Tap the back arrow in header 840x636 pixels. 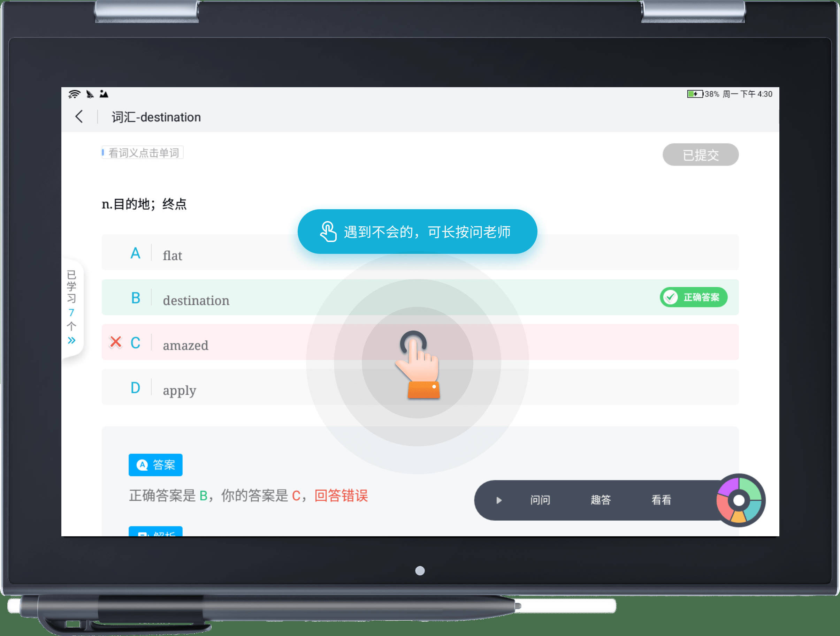79,117
